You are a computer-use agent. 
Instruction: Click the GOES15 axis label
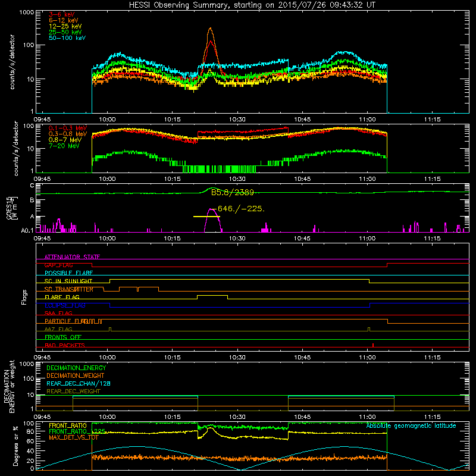pos(10,208)
